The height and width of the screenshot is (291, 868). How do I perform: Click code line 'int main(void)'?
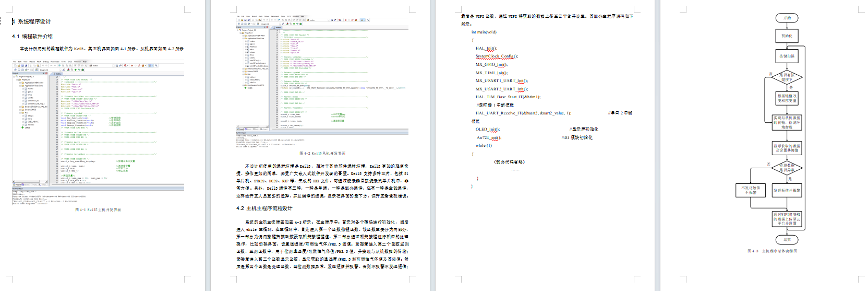click(x=484, y=32)
